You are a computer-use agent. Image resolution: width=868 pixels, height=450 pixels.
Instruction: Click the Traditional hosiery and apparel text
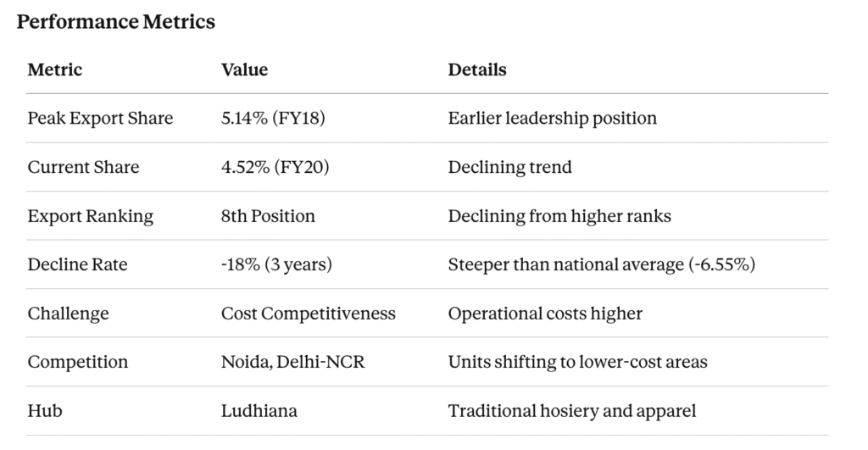pos(572,411)
